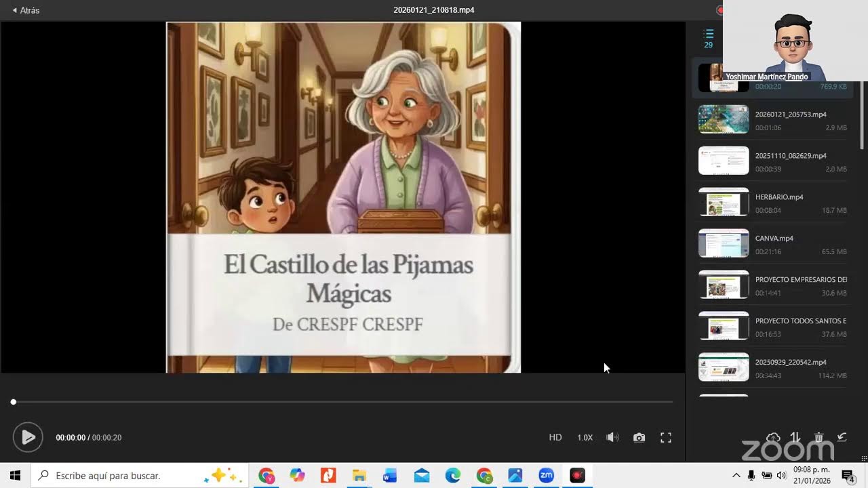Select PROYECTO EMPRESARIOS video entry
The width and height of the screenshot is (868, 488).
[x=772, y=285]
